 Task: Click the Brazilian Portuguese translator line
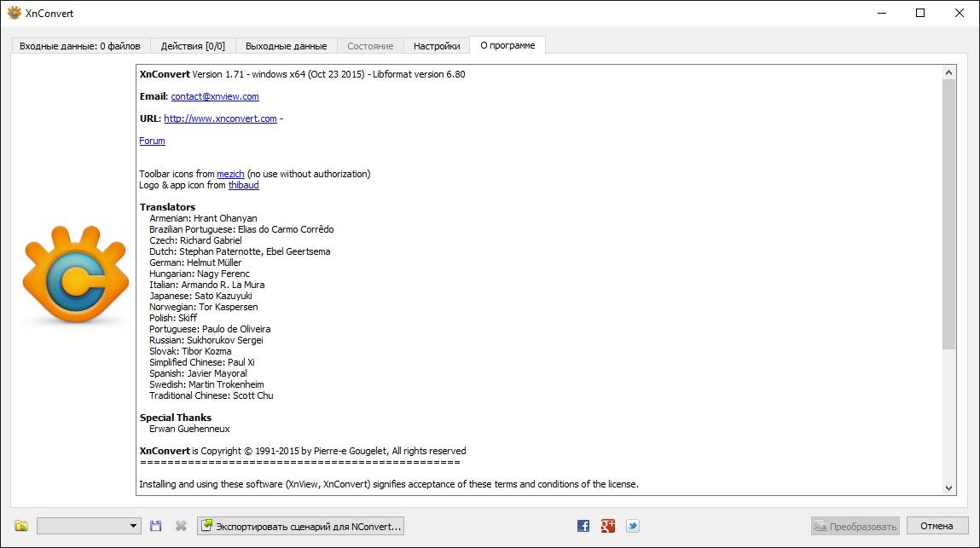click(241, 229)
